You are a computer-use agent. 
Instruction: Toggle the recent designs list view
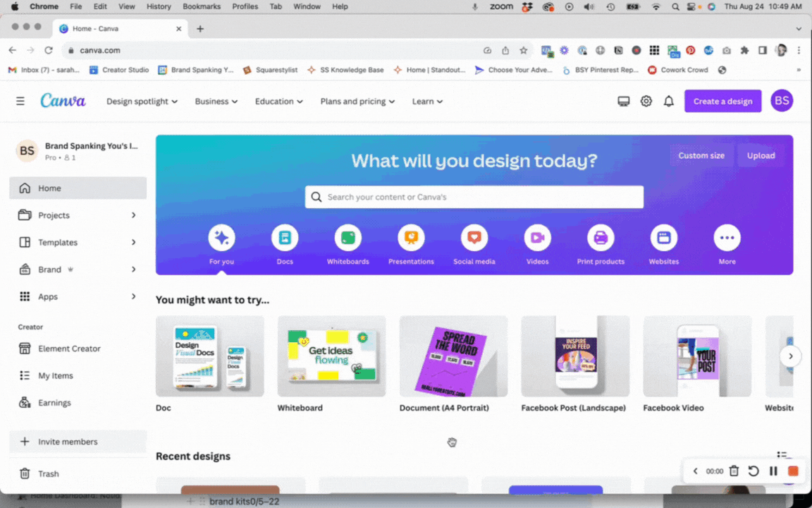click(x=782, y=455)
